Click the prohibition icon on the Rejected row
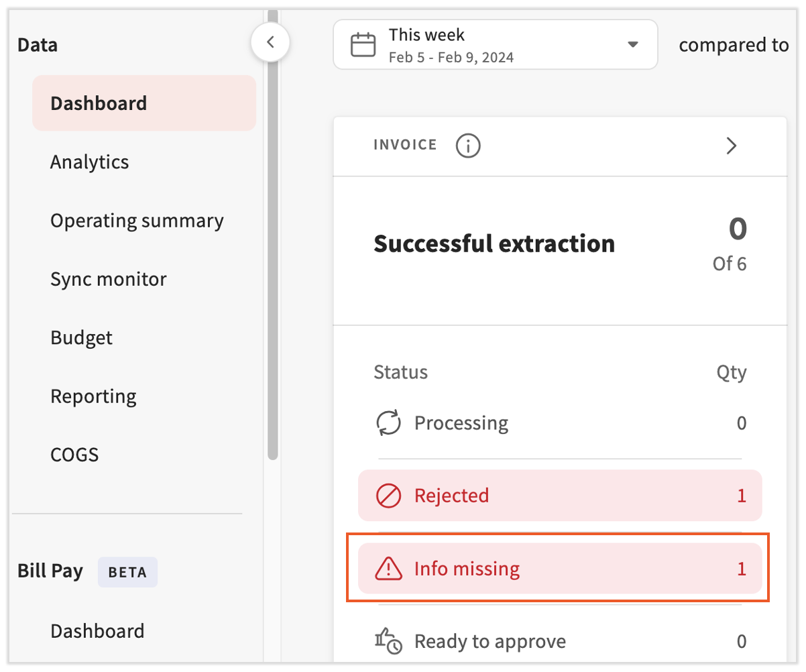Image resolution: width=806 pixels, height=672 pixels. [389, 496]
